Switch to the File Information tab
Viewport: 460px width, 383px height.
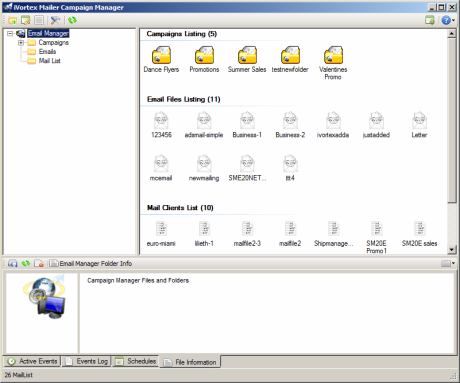pyautogui.click(x=190, y=362)
